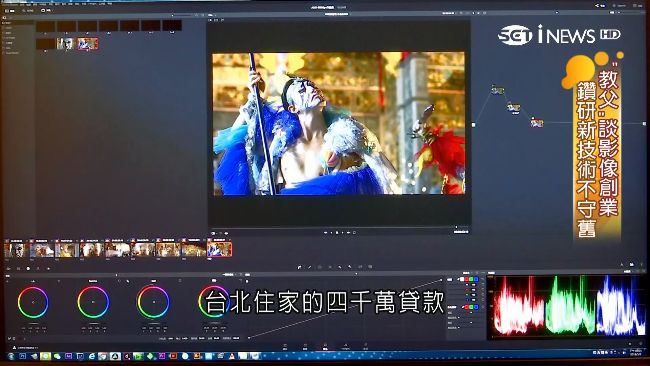
Task: Select the painted face gallery still
Action: click(65, 44)
